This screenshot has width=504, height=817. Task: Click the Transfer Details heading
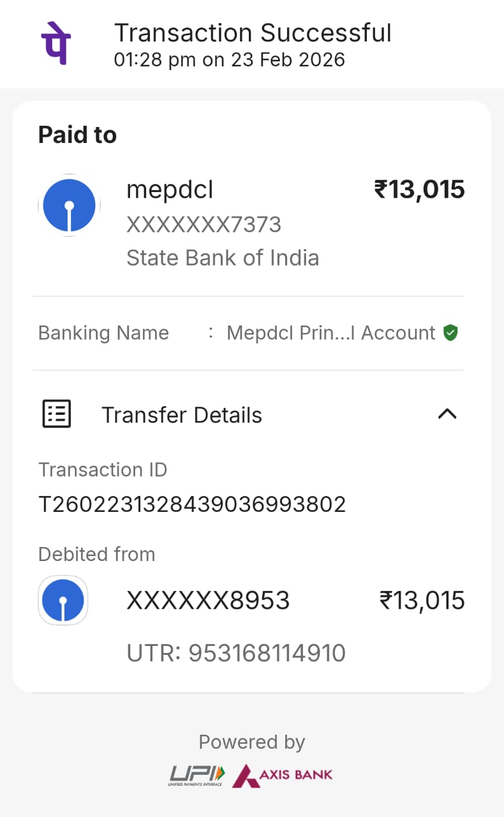(182, 415)
